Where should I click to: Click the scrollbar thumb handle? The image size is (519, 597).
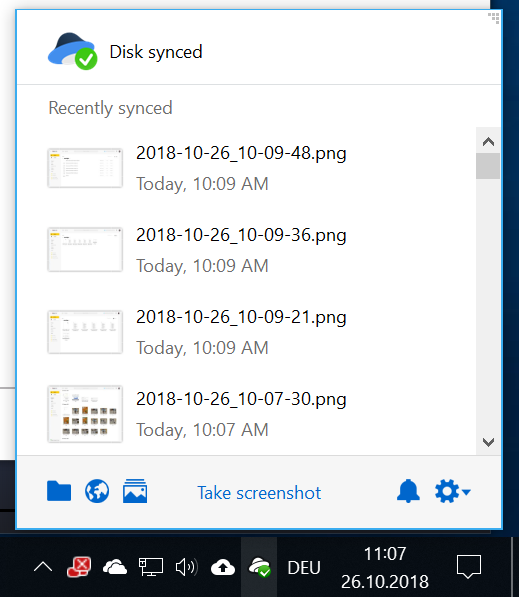(x=488, y=166)
